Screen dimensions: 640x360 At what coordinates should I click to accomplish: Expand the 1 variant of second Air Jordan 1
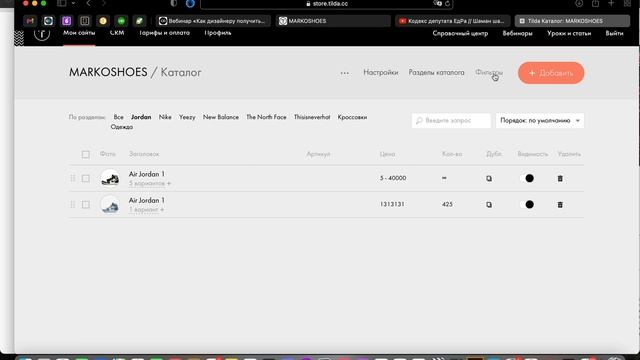146,210
